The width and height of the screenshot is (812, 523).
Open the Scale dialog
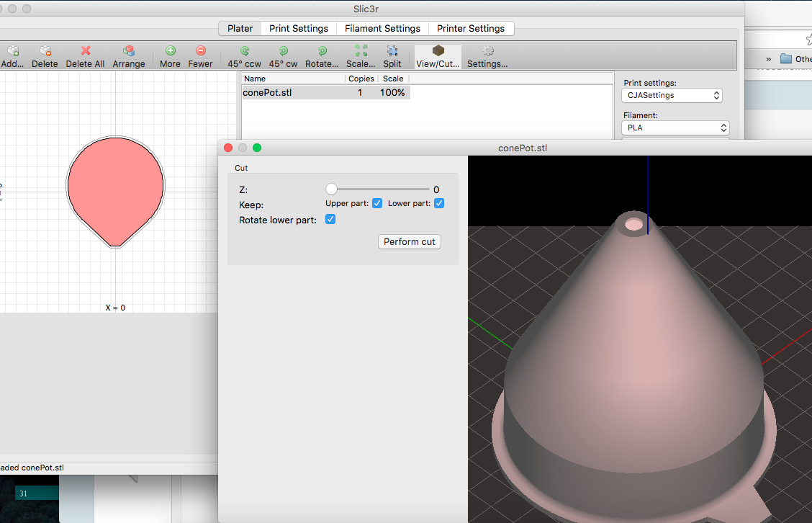[361, 50]
